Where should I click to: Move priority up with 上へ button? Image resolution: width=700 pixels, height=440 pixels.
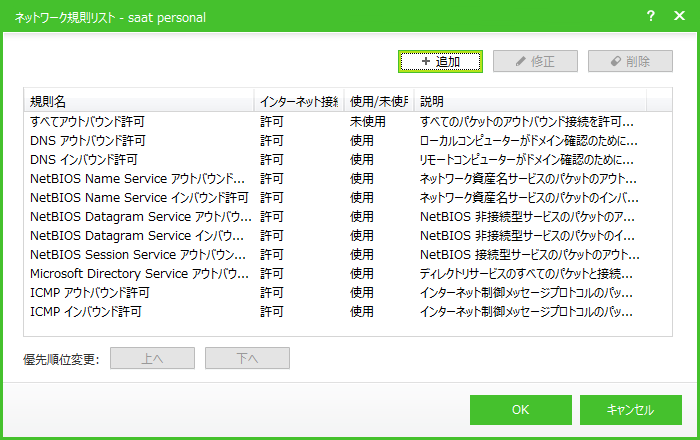[152, 358]
